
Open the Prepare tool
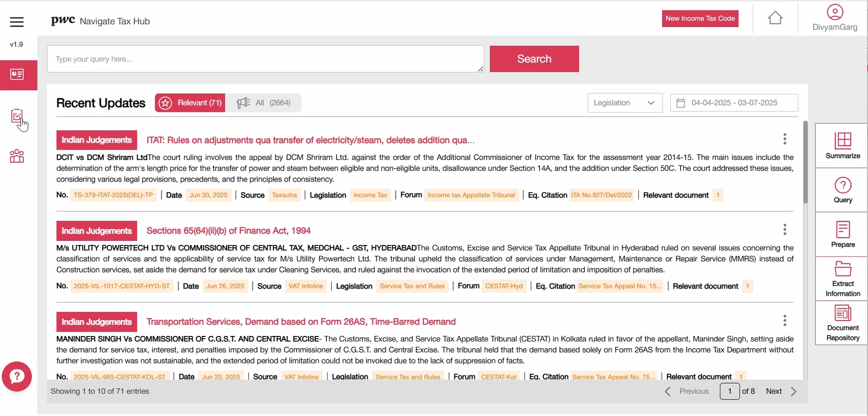click(x=843, y=235)
